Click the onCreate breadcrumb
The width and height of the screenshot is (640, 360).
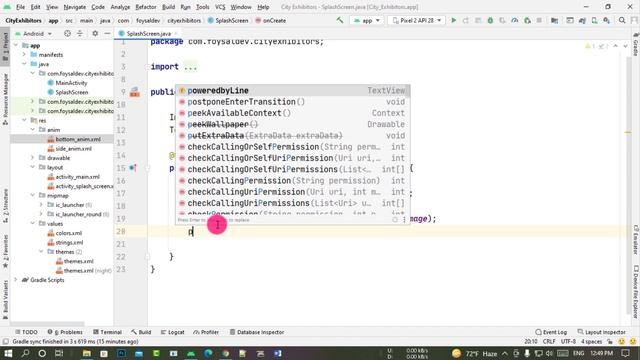tap(271, 20)
